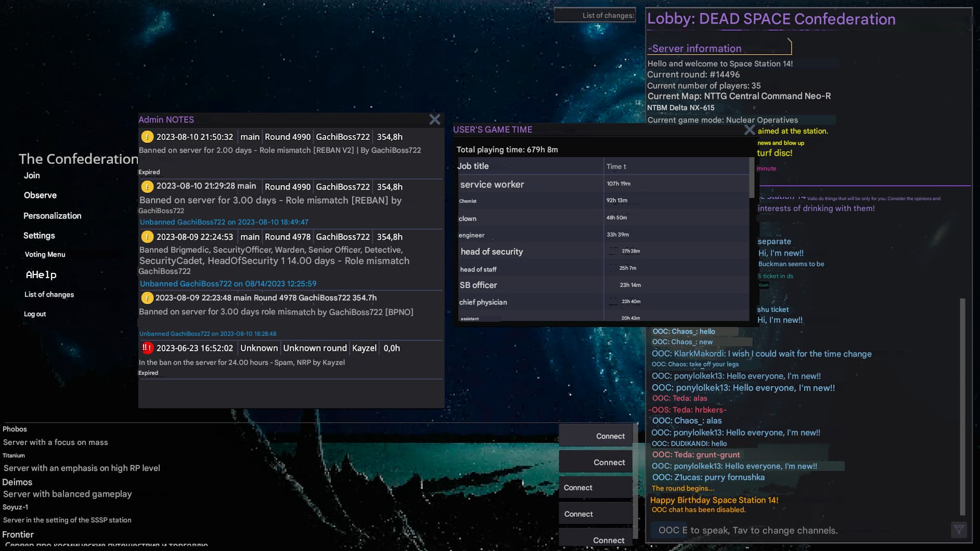Viewport: 980px width, 551px height.
Task: Click the chat panel scrollbar
Action: 962,406
